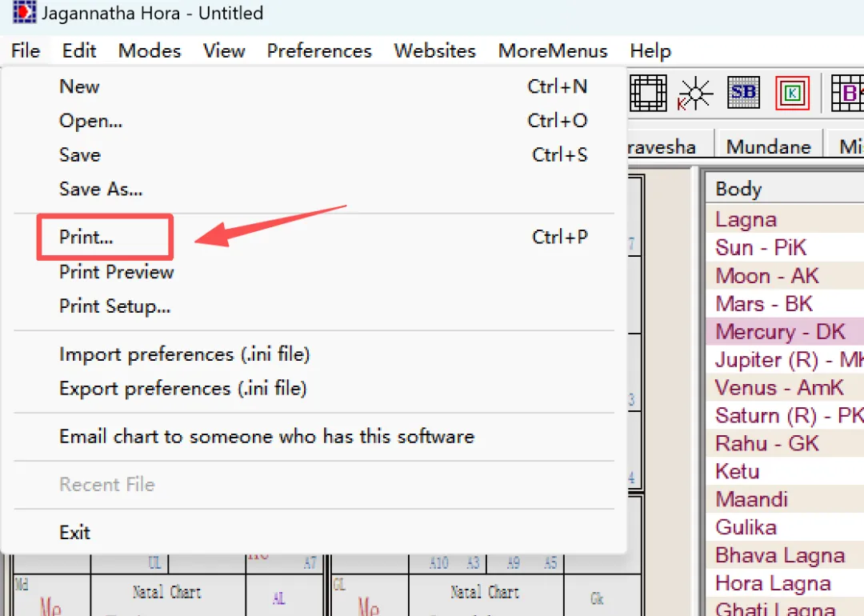Open the SB toolbar icon
Screen dimensions: 864x616
pyautogui.click(x=742, y=93)
